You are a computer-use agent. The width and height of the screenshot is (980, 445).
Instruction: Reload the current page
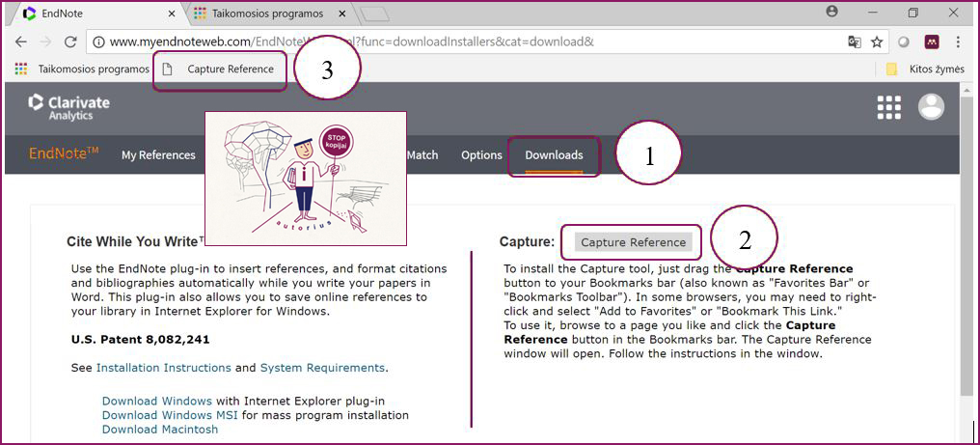click(x=69, y=42)
